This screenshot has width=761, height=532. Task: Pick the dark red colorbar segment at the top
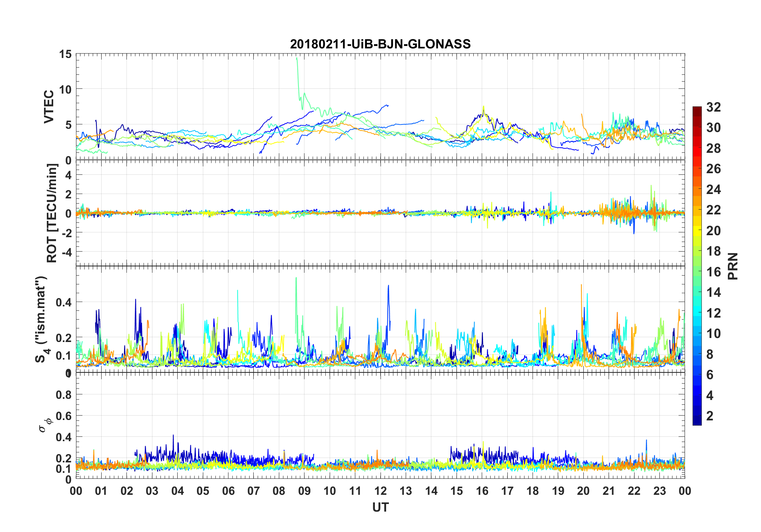click(x=697, y=110)
